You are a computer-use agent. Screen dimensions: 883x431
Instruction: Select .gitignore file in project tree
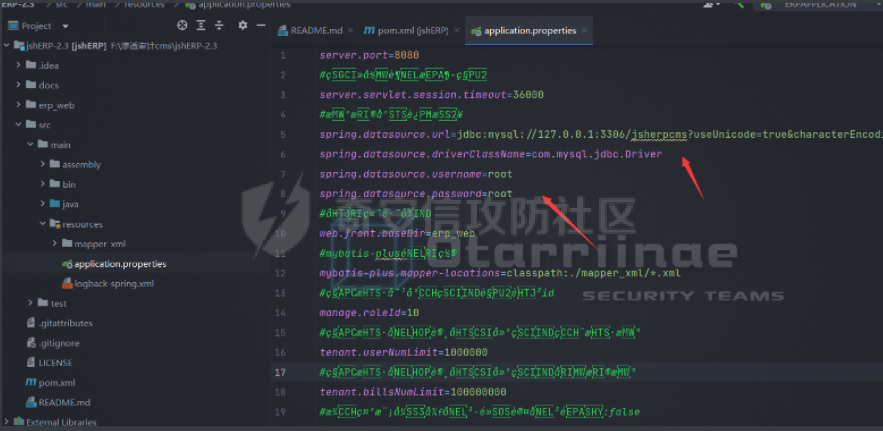point(58,343)
